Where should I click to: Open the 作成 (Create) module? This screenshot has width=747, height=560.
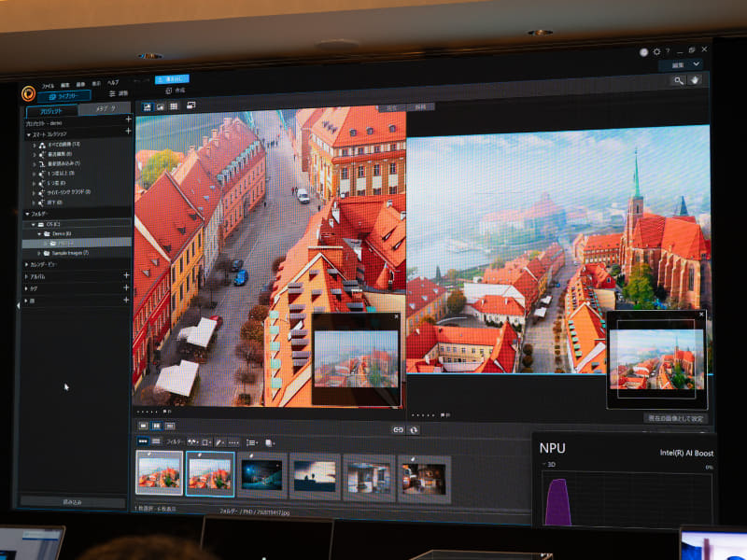click(175, 91)
